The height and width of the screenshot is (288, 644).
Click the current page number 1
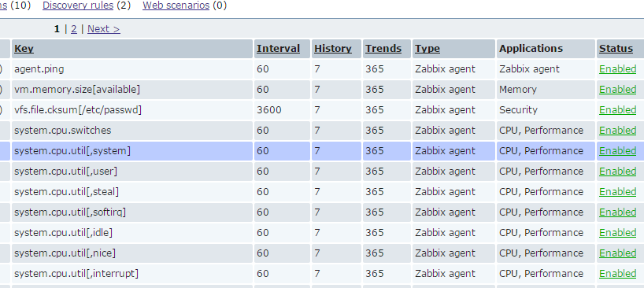point(57,28)
